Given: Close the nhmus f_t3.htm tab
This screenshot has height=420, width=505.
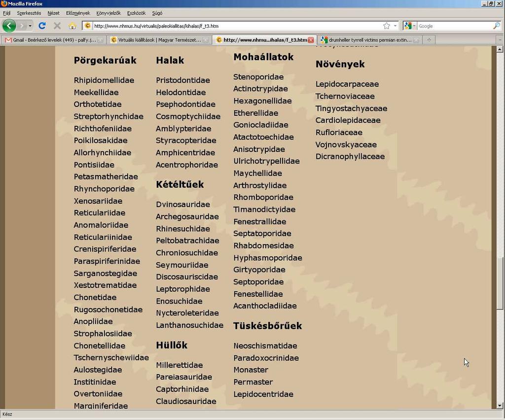Looking at the screenshot, I should pyautogui.click(x=311, y=40).
